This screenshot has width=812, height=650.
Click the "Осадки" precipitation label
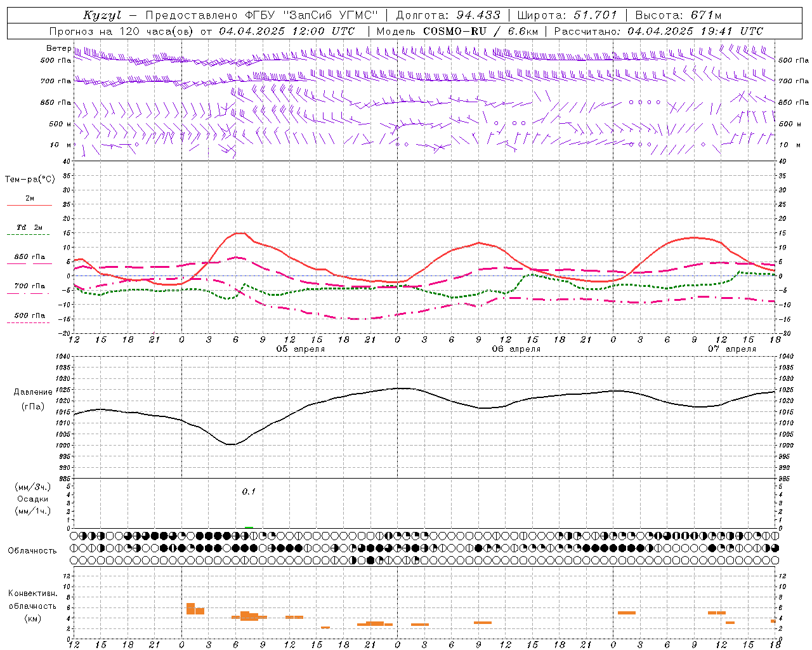point(32,499)
